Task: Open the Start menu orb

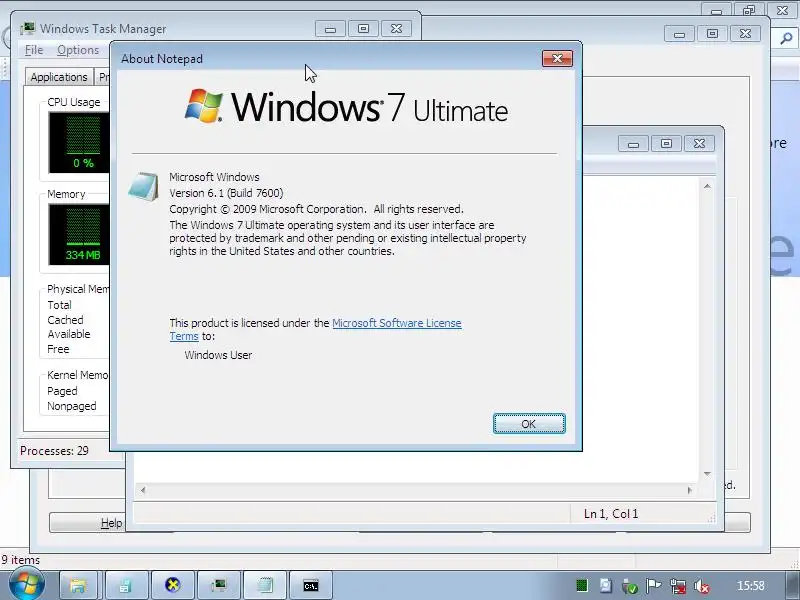Action: (27, 585)
